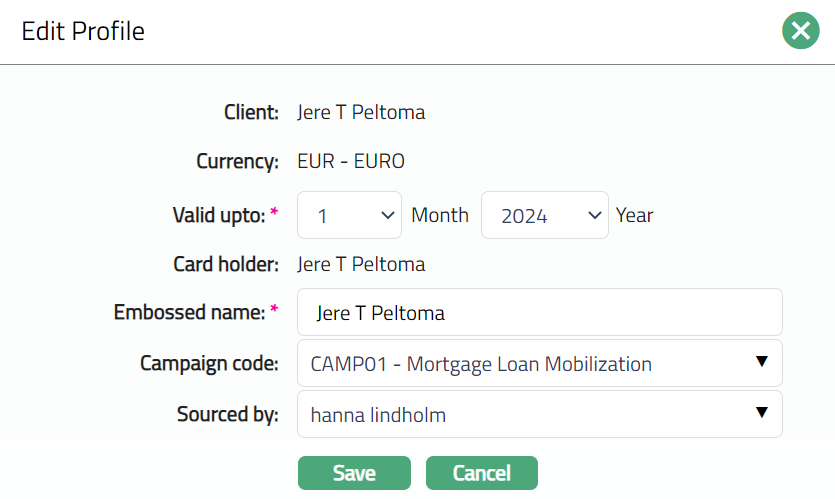Save the profile changes
835x499 pixels.
point(354,473)
